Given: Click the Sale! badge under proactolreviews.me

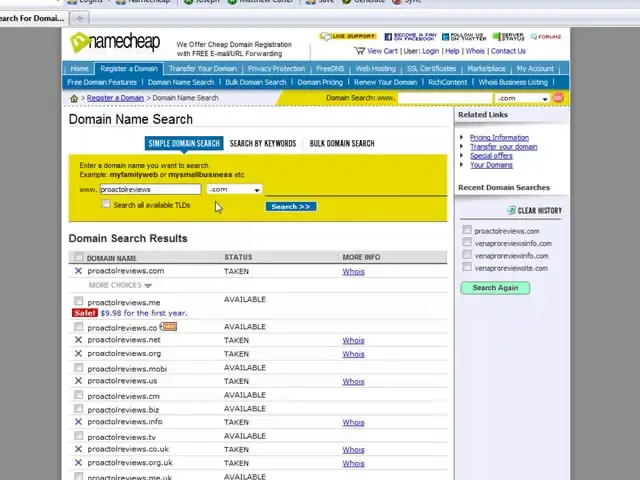Looking at the screenshot, I should [85, 313].
